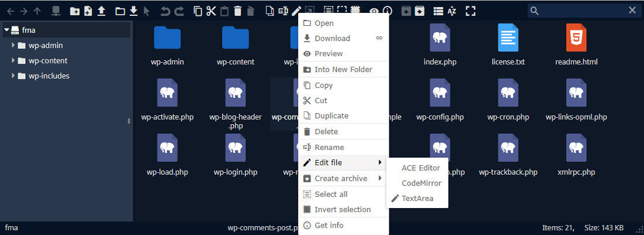The height and width of the screenshot is (235, 644).
Task: Select the license.txt file
Action: click(508, 45)
